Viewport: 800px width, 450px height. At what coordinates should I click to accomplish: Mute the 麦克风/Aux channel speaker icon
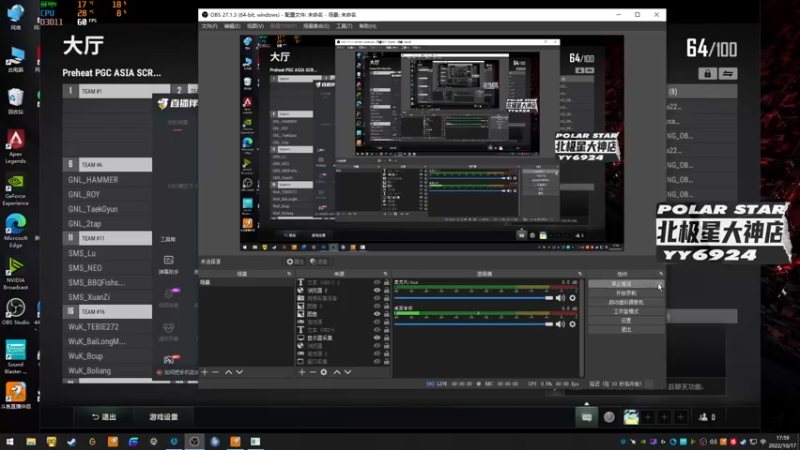click(560, 298)
